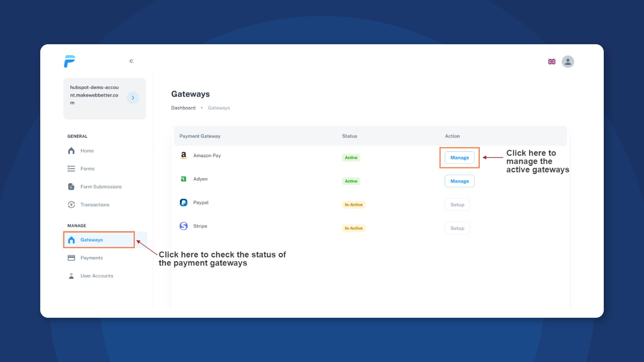Screen dimensions: 644x362
Task: Click the app logo in the sidebar header
Action: pyautogui.click(x=70, y=61)
